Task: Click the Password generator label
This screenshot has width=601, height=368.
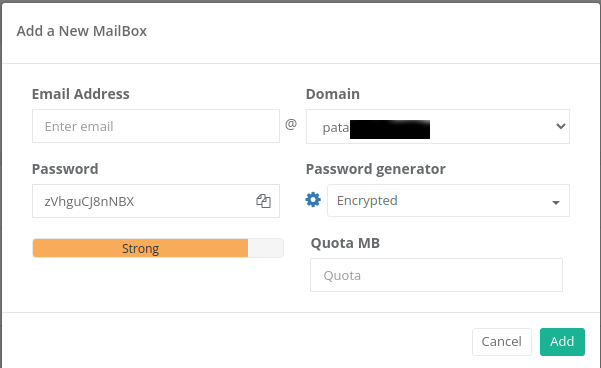Action: [x=376, y=169]
